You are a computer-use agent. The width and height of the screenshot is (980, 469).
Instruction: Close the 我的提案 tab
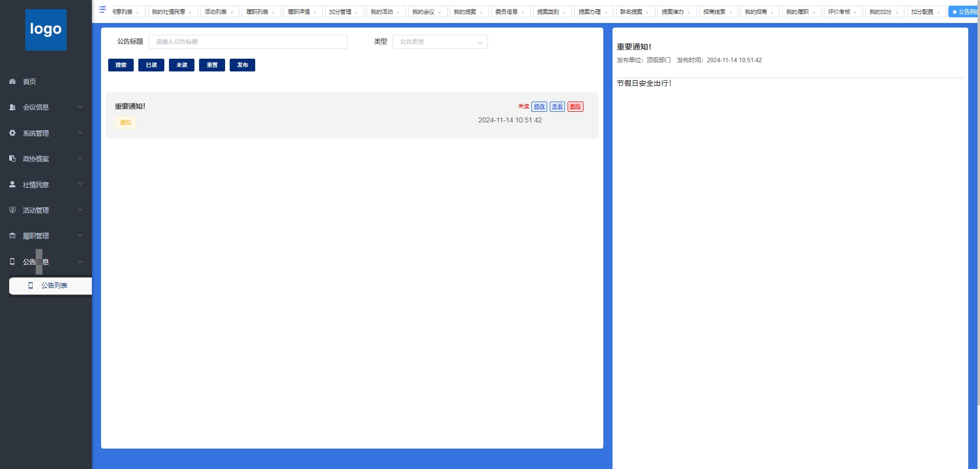pyautogui.click(x=481, y=12)
